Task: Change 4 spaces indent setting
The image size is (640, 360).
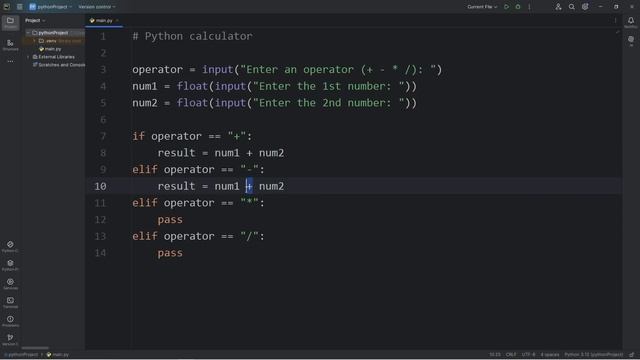Action: 550,355
